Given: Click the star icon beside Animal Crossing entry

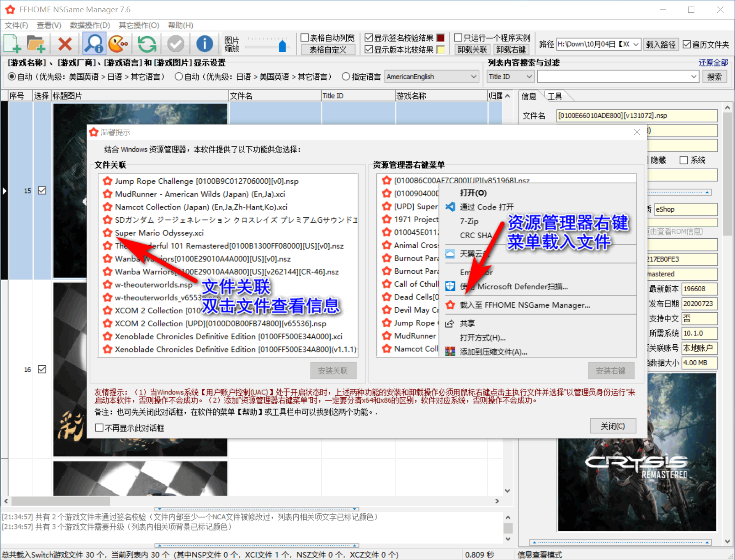Looking at the screenshot, I should coord(387,245).
